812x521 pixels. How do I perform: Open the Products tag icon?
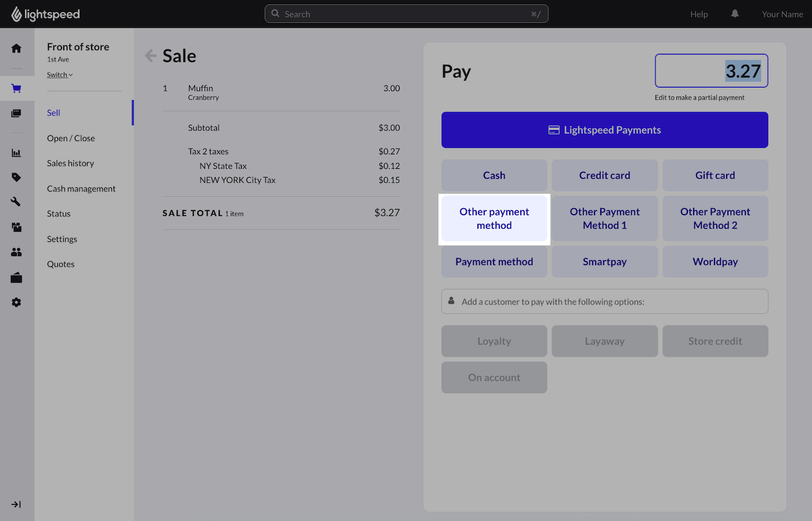16,178
